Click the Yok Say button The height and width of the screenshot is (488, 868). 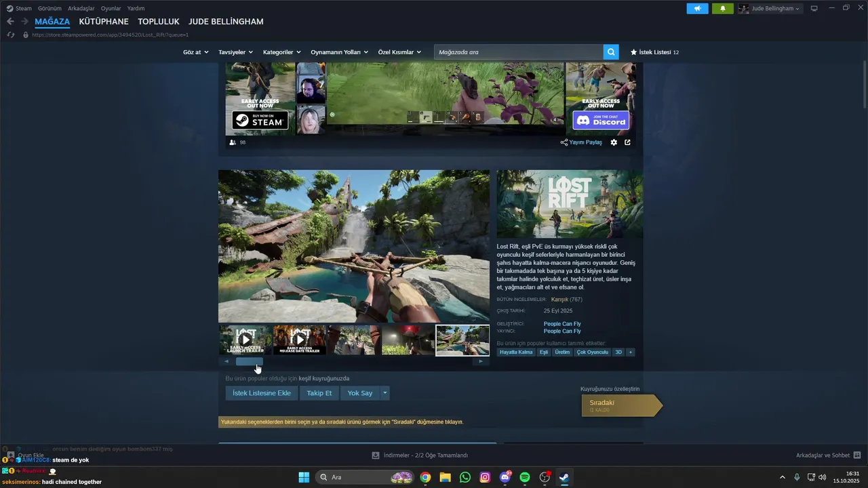[360, 393]
